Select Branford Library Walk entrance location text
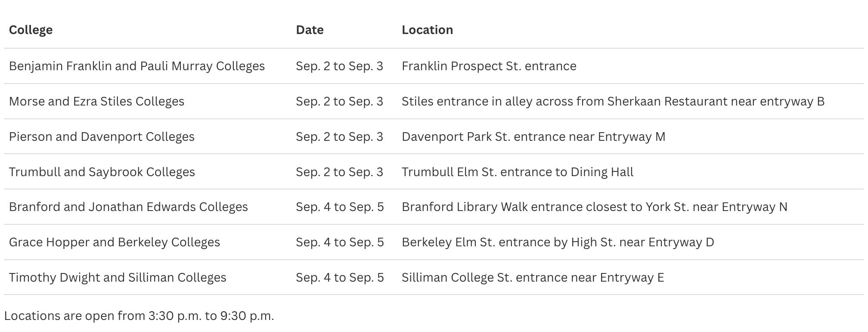The image size is (868, 332). pos(594,207)
